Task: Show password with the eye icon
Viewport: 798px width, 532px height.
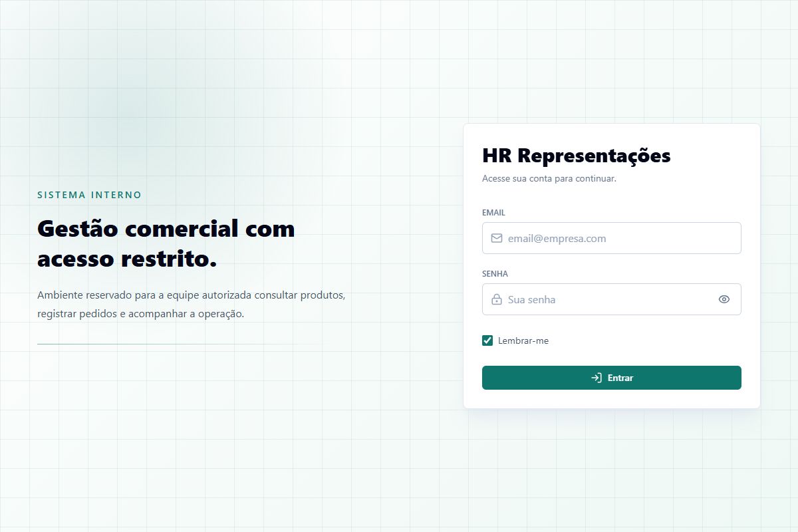Action: [x=724, y=299]
